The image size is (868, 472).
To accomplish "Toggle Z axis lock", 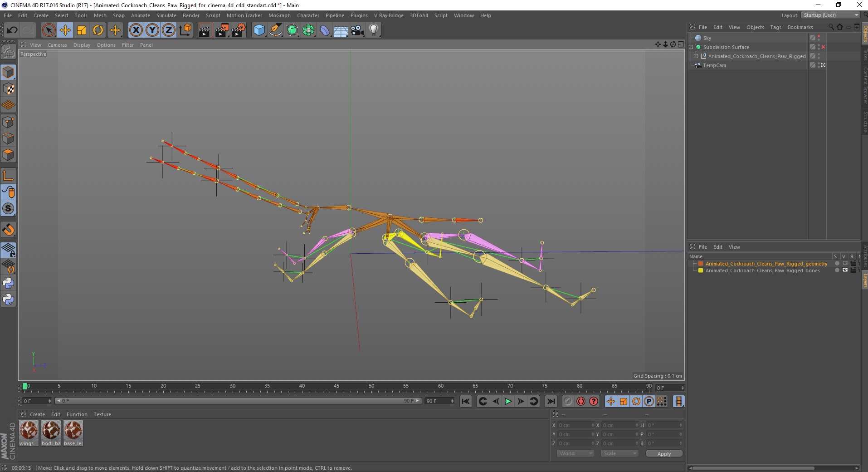I will click(x=169, y=30).
